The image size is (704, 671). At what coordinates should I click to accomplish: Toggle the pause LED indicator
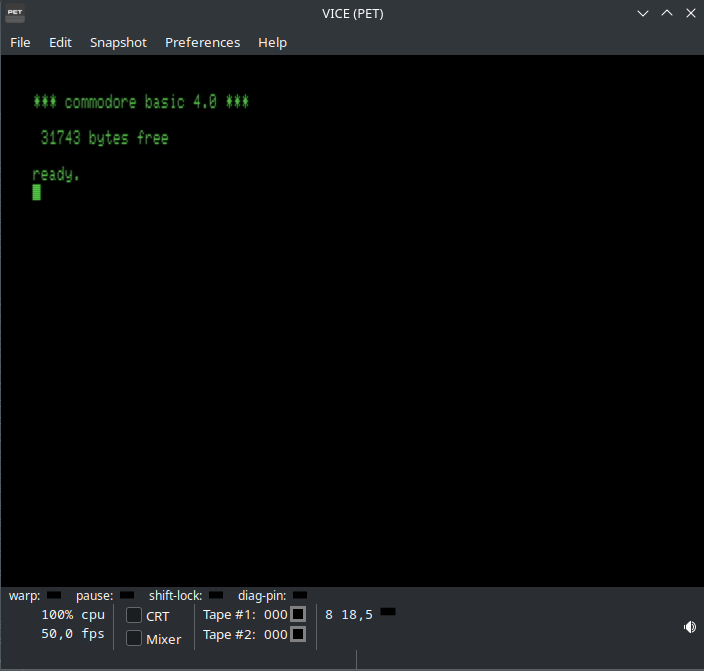tap(127, 596)
